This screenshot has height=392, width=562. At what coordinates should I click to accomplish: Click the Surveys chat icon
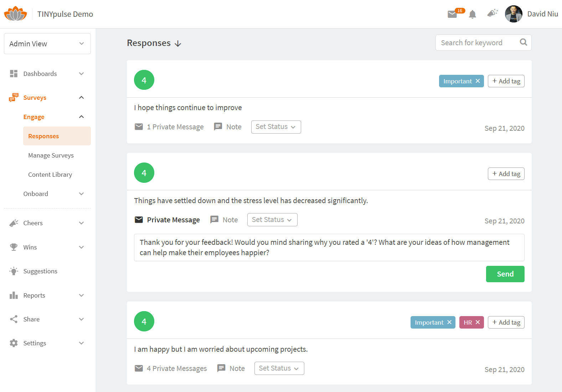14,97
